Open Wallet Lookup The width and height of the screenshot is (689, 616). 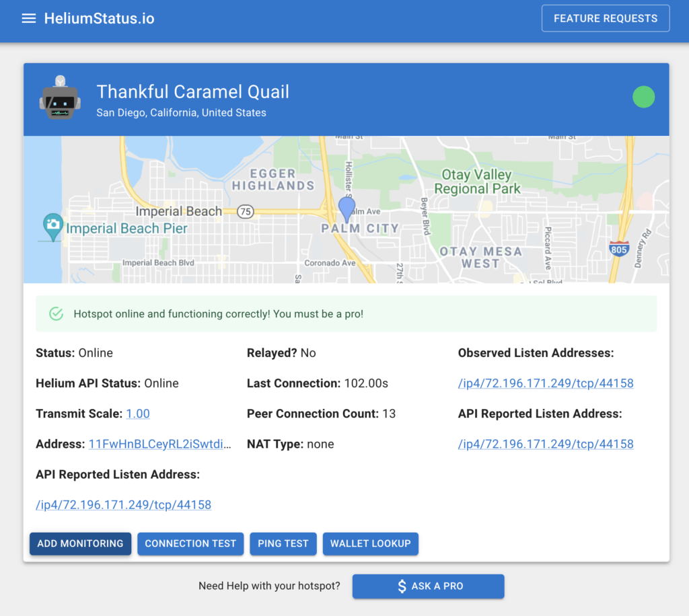(x=370, y=543)
